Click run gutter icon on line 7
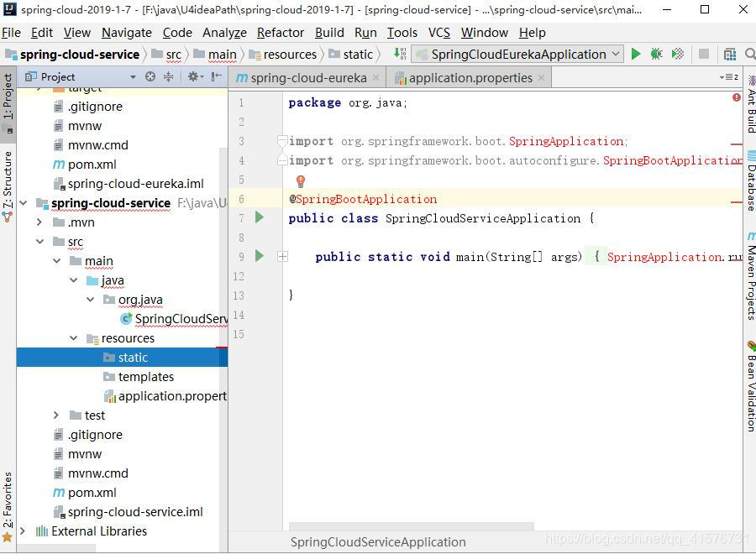 coord(260,217)
